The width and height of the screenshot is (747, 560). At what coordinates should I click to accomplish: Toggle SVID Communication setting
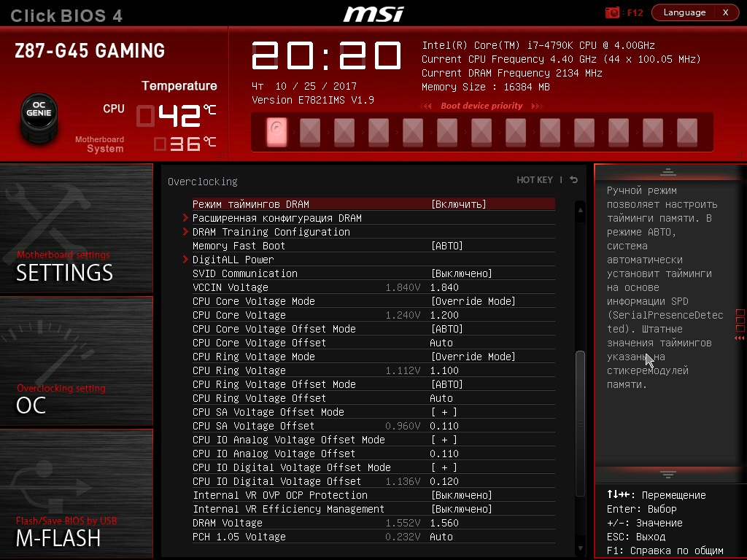pyautogui.click(x=461, y=273)
